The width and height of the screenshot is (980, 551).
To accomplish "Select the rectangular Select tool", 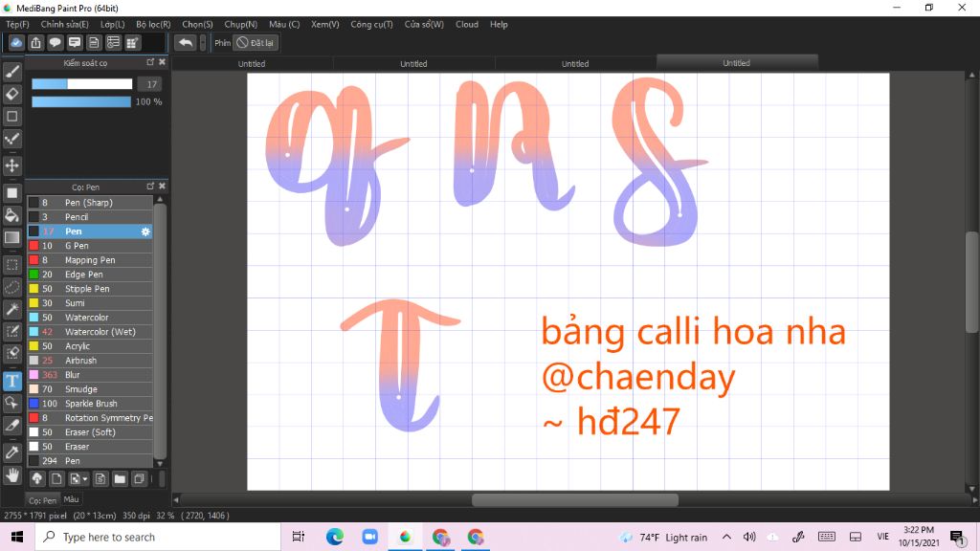I will point(11,265).
